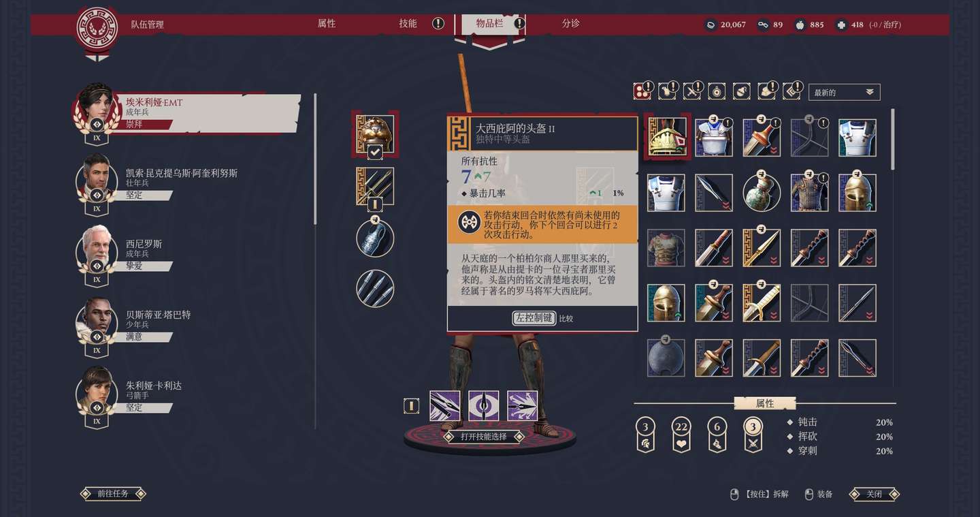Click the equipped golden helmet slot

(374, 134)
